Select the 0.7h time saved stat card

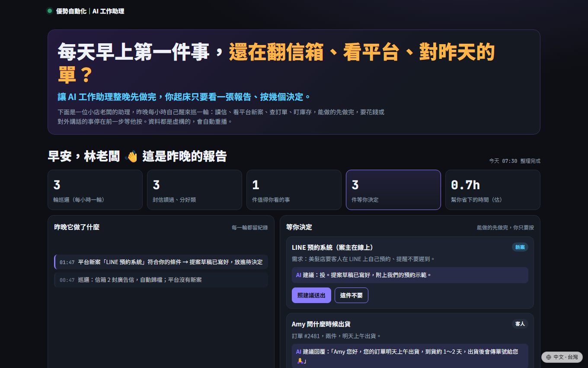493,190
